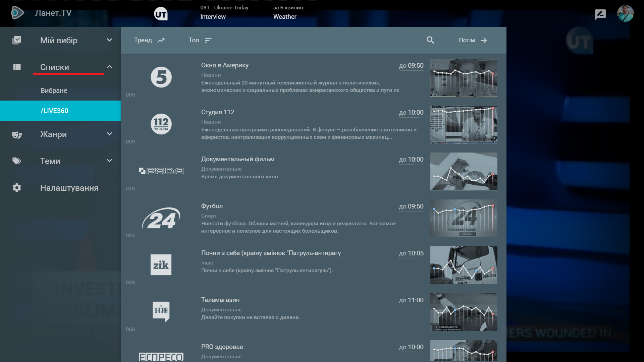Select the ZIK channel logo
Screen dimensions: 644x362
[161, 265]
